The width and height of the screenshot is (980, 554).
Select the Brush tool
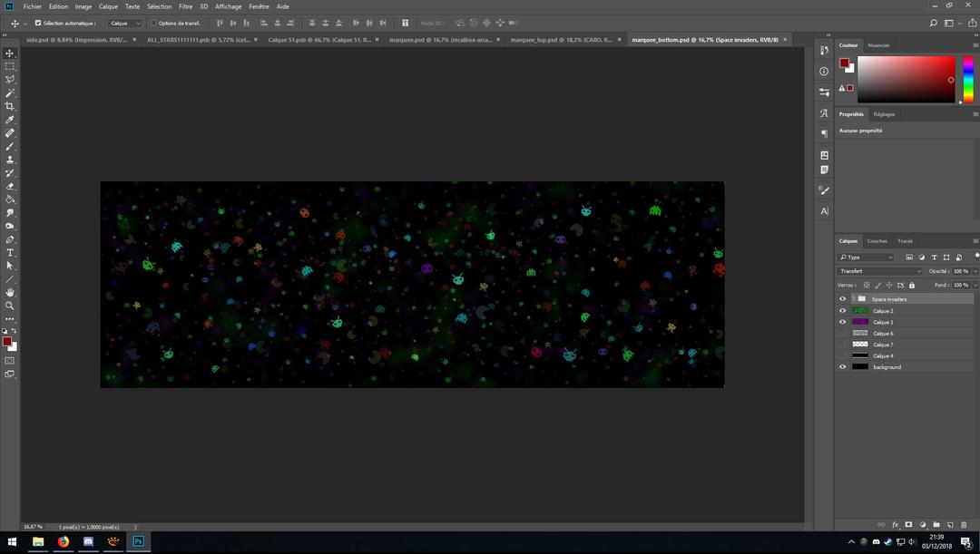pos(9,146)
